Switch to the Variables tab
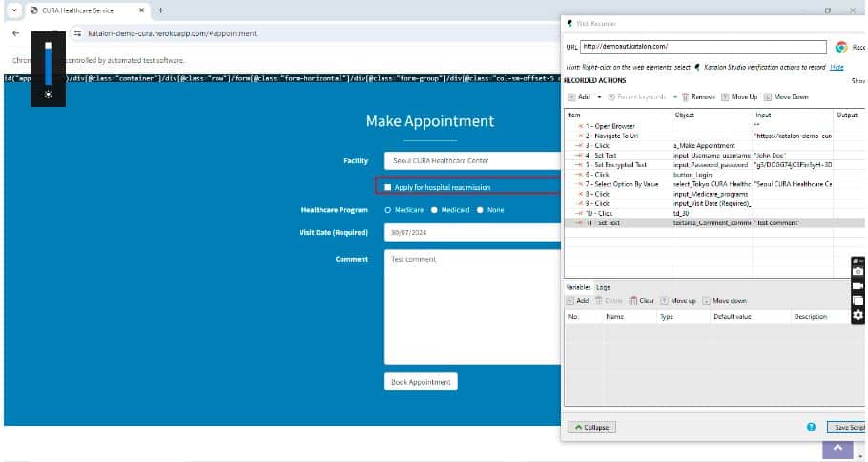The image size is (868, 462). pos(578,287)
